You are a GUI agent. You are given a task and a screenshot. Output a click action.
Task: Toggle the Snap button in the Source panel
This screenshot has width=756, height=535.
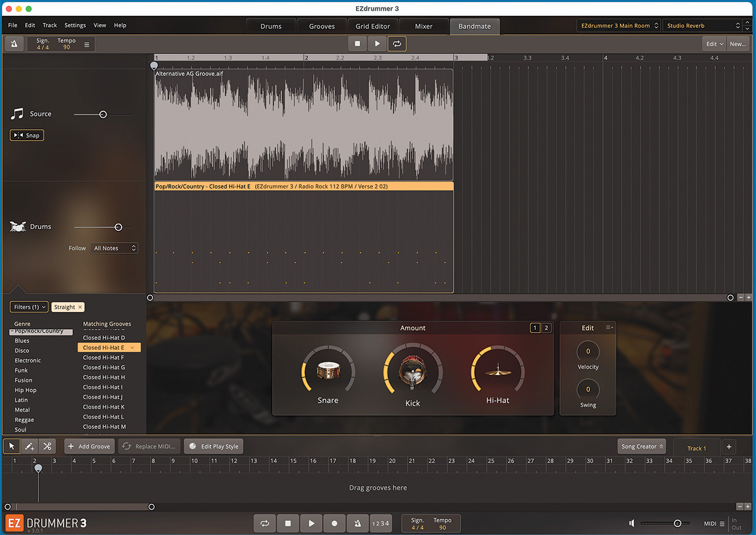tap(26, 135)
